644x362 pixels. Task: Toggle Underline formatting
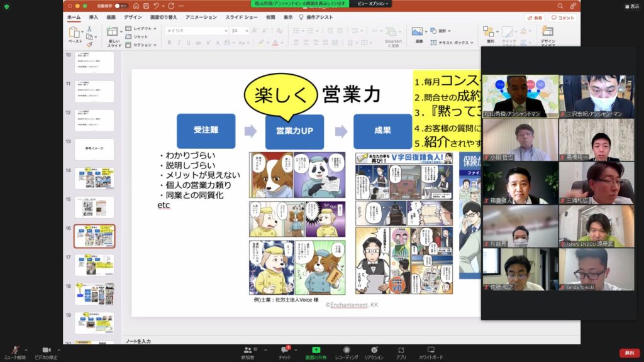(189, 43)
